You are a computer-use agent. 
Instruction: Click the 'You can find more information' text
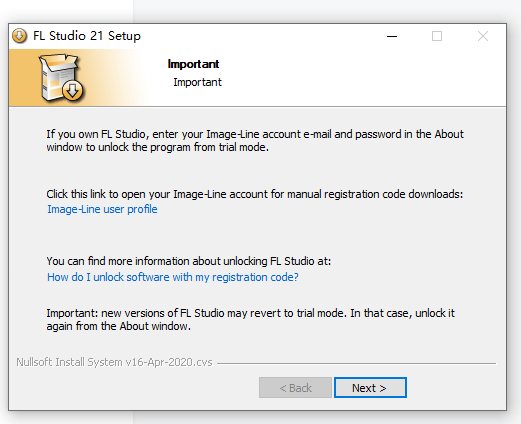189,261
